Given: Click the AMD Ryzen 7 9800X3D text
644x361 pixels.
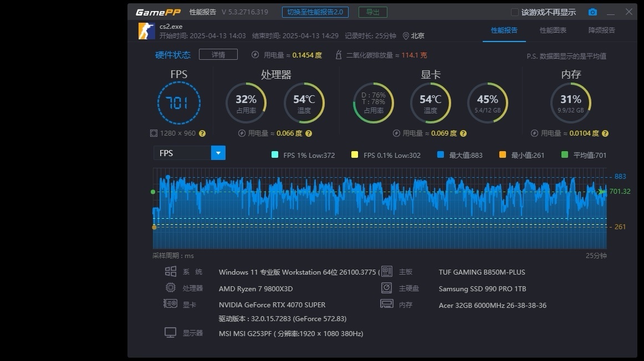Looking at the screenshot, I should (255, 289).
